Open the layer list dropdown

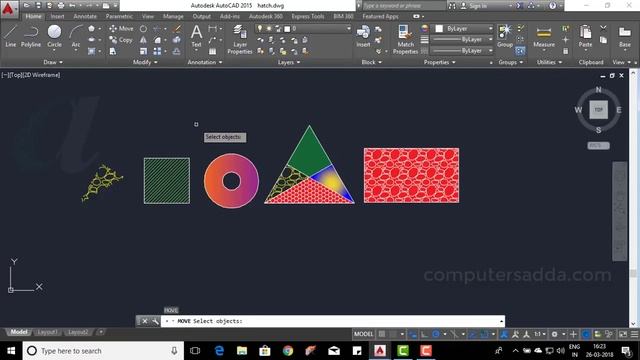click(x=303, y=29)
